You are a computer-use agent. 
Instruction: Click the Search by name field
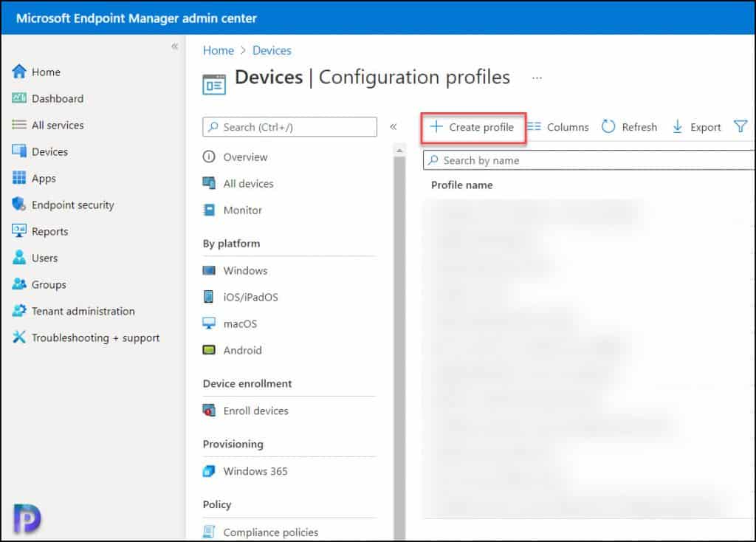point(588,160)
